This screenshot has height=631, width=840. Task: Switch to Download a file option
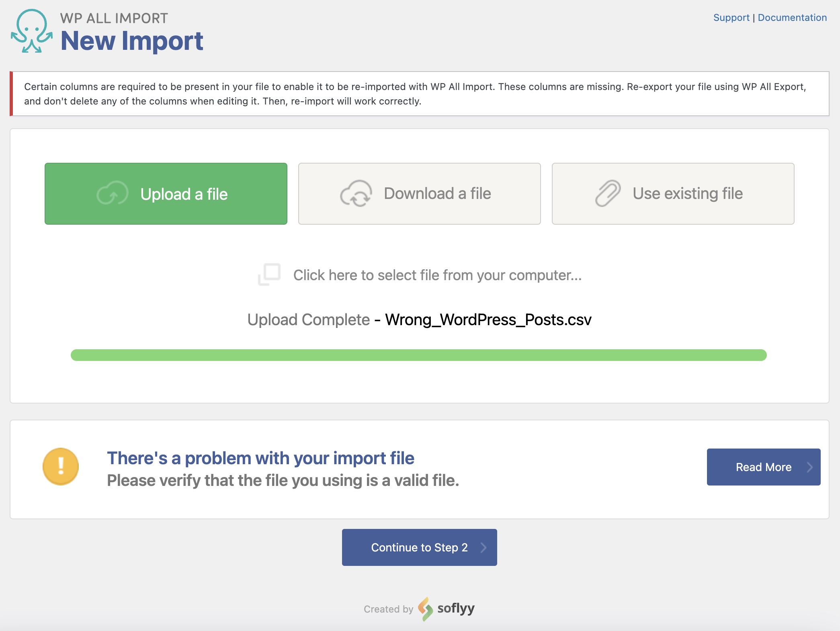(437, 194)
